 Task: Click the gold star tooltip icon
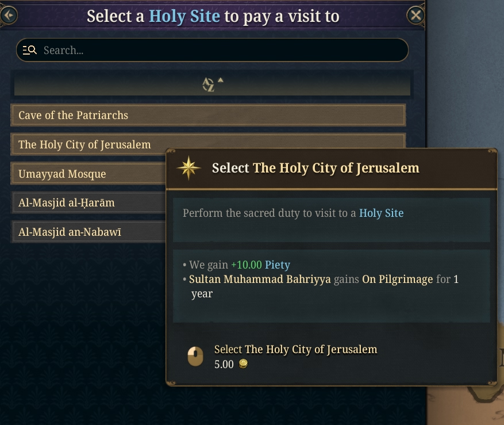[188, 168]
